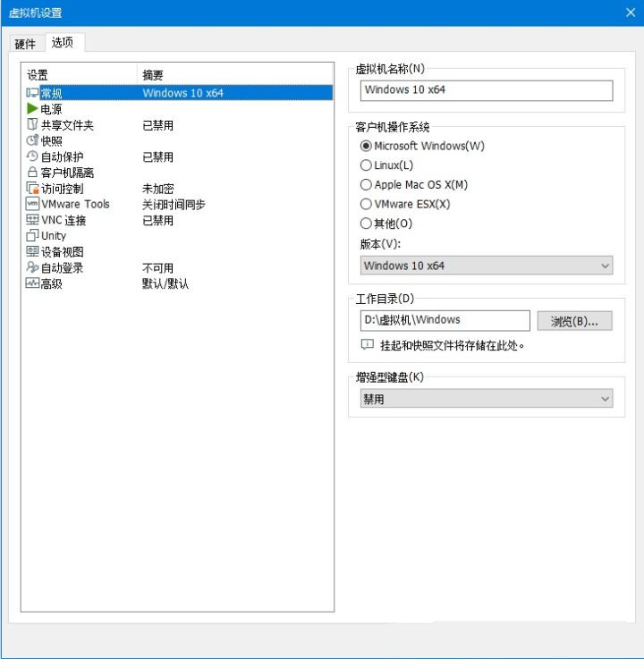Image resolution: width=644 pixels, height=659 pixels.
Task: Switch to the 硬件 tab
Action: [25, 44]
